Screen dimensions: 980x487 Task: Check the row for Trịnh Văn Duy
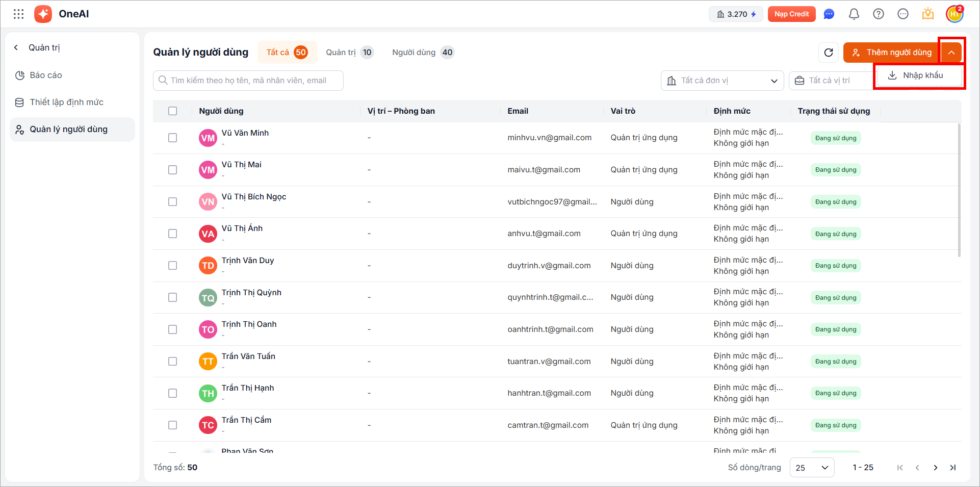click(x=173, y=266)
